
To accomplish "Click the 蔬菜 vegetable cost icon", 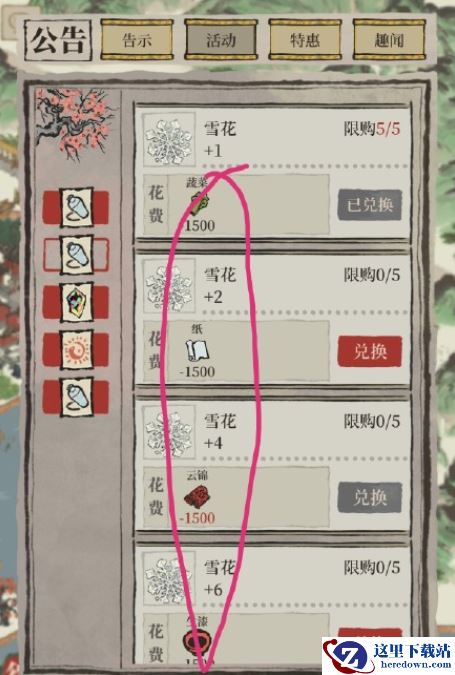I will 199,203.
